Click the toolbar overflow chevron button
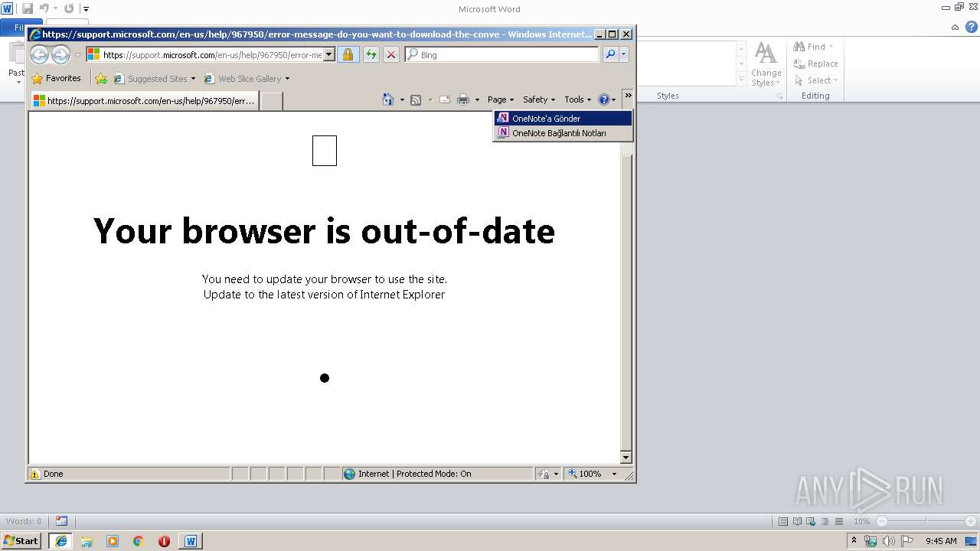This screenshot has height=551, width=980. point(628,96)
